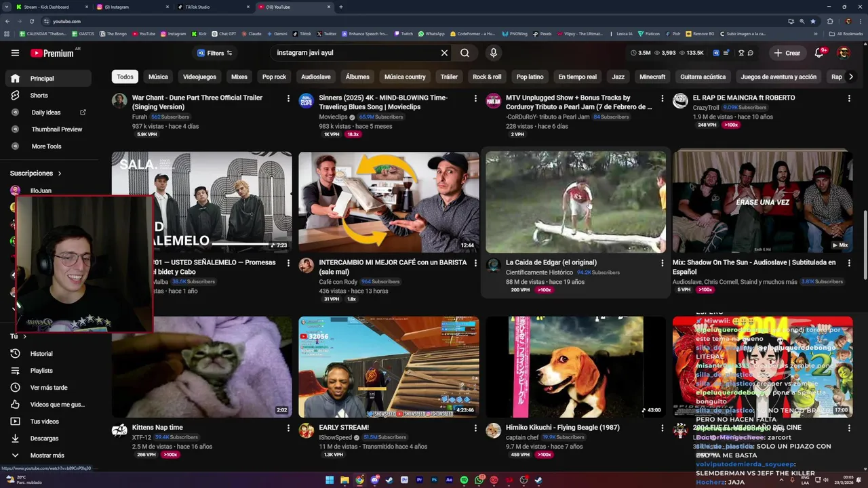868x488 pixels.
Task: Open options for Kittens Nap time video
Action: [288, 428]
